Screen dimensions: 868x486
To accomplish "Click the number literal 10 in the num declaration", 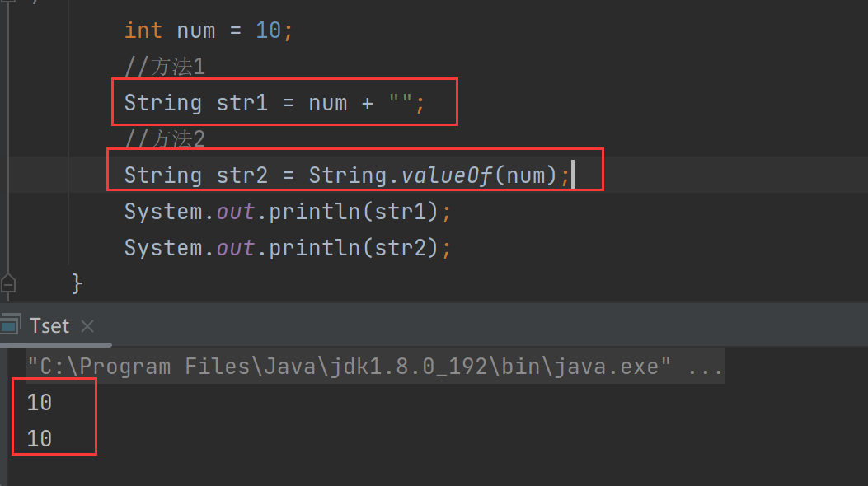I will [x=269, y=30].
